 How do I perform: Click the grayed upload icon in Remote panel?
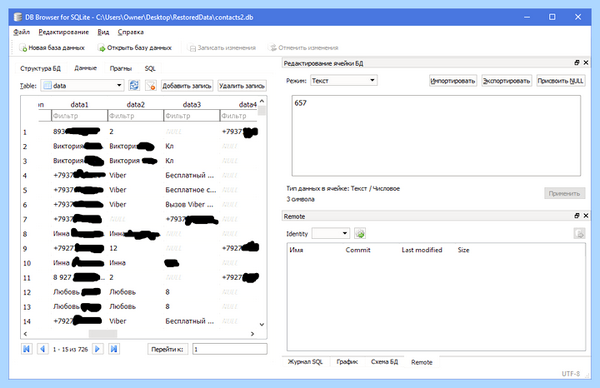point(579,233)
